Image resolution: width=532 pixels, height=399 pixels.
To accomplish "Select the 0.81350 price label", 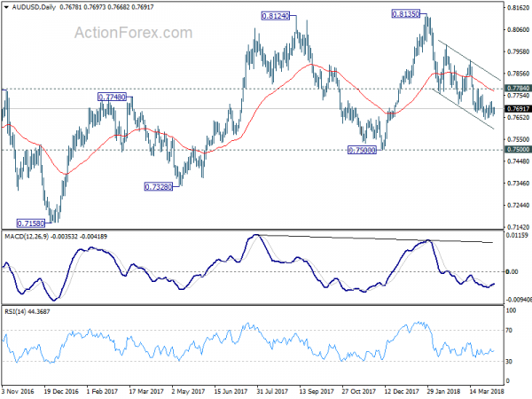I will coord(406,14).
